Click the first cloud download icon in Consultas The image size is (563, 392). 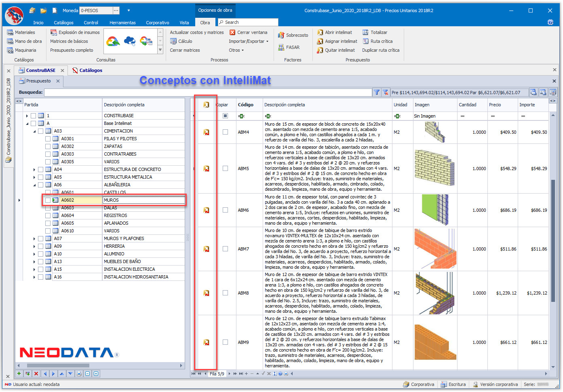(113, 41)
